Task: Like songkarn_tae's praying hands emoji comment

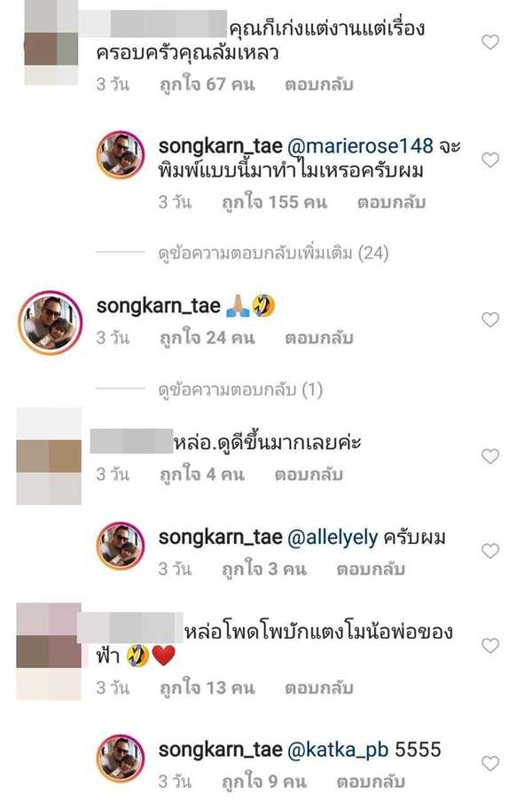Action: pos(490,319)
